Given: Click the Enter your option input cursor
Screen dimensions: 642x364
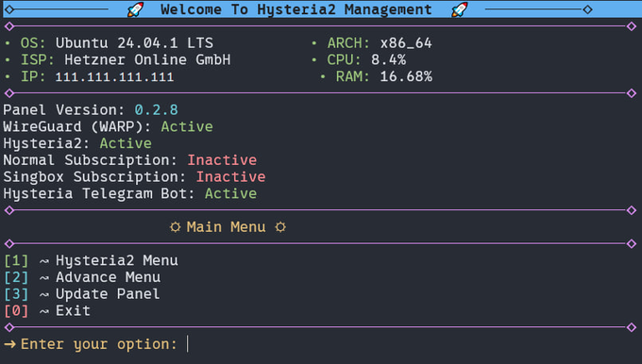Looking at the screenshot, I should click(x=188, y=344).
